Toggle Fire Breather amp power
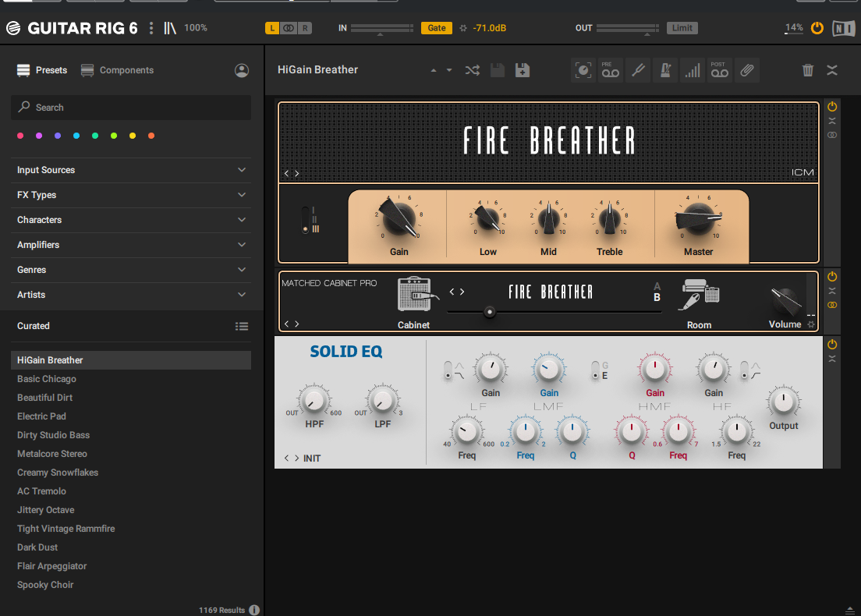Screen dimensions: 861x616 [x=832, y=107]
